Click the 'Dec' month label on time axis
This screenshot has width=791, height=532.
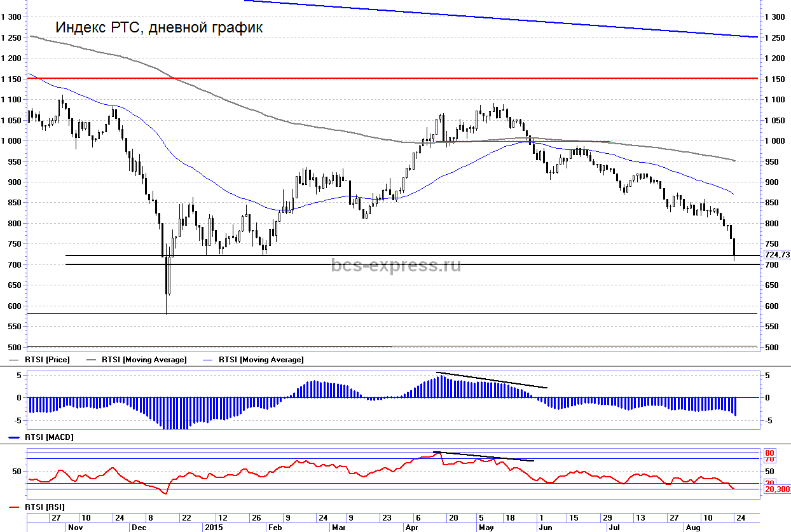pos(138,528)
